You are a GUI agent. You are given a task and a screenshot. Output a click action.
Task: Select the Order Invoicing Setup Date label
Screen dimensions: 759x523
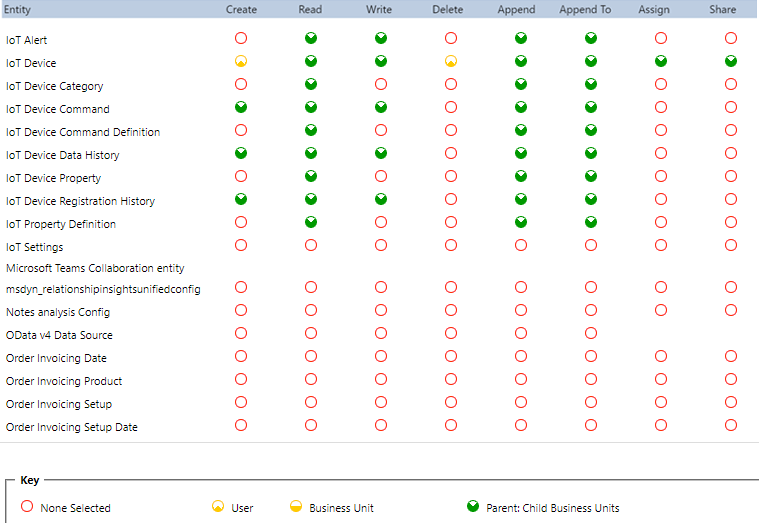[72, 427]
